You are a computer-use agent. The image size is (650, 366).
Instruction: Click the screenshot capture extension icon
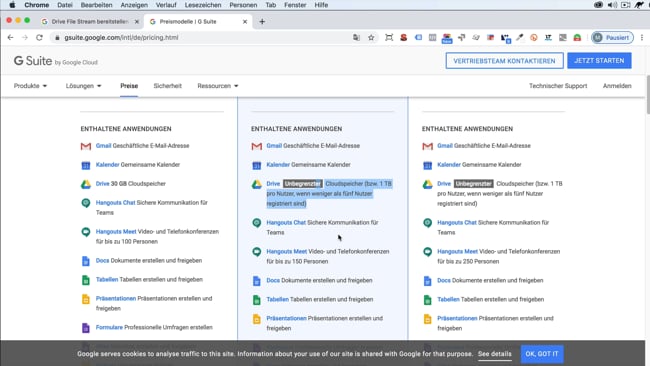tap(389, 37)
